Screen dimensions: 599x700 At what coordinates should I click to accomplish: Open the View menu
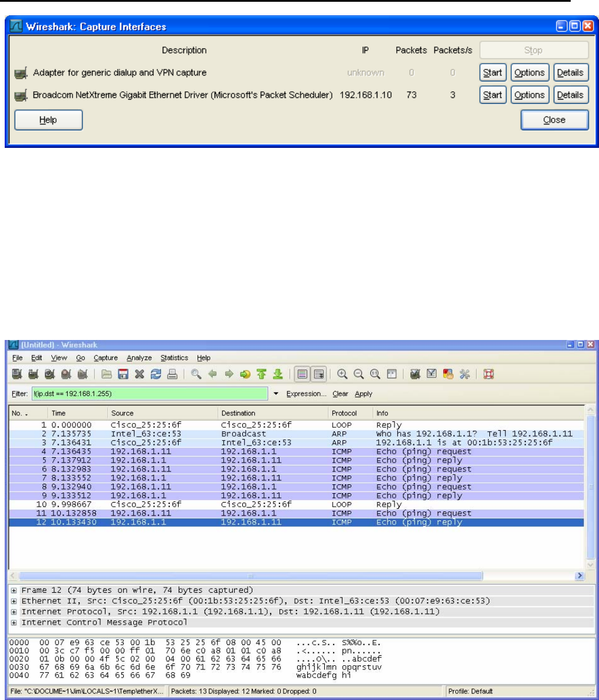[x=59, y=358]
